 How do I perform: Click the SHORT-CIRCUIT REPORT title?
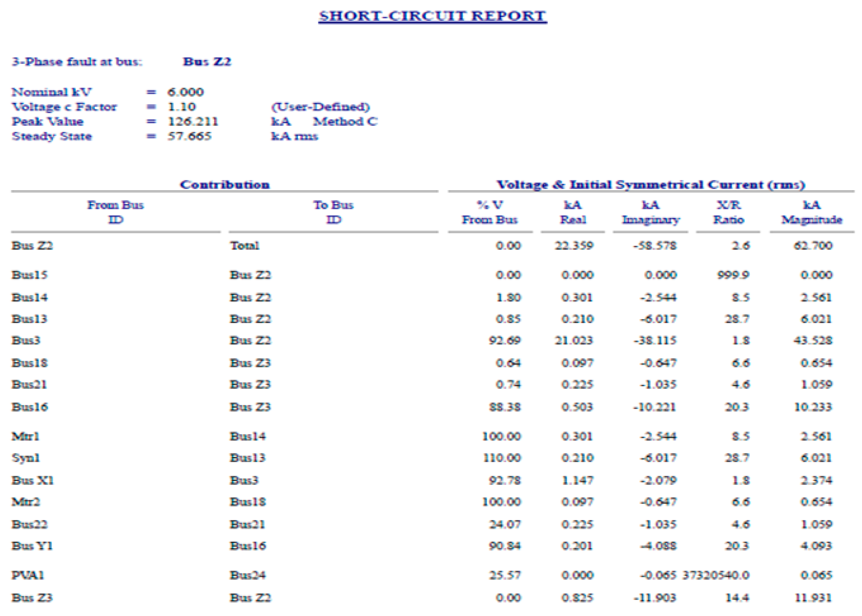(432, 16)
